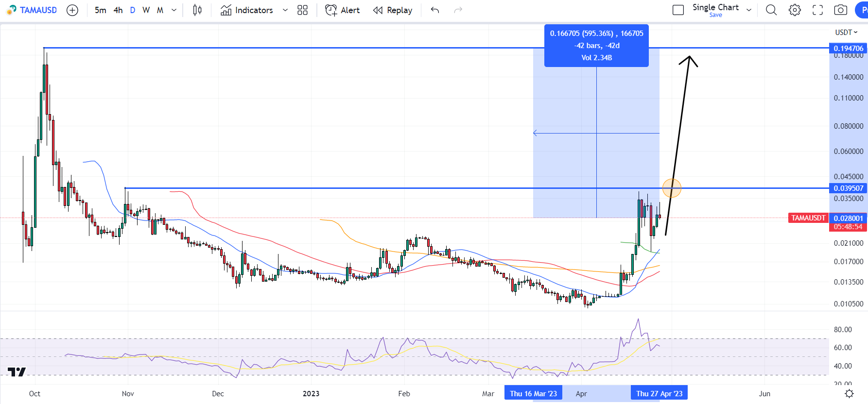Click the Feb label on time axis
The width and height of the screenshot is (868, 404).
[x=404, y=394]
